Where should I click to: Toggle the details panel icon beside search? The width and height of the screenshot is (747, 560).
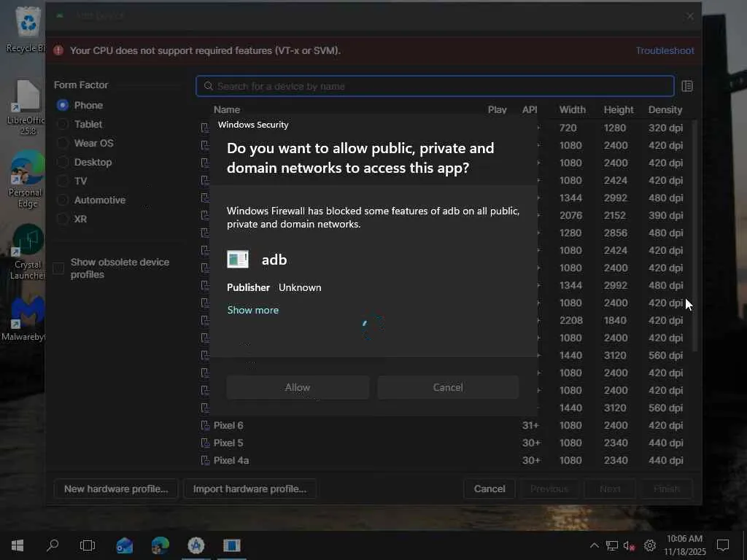(687, 86)
